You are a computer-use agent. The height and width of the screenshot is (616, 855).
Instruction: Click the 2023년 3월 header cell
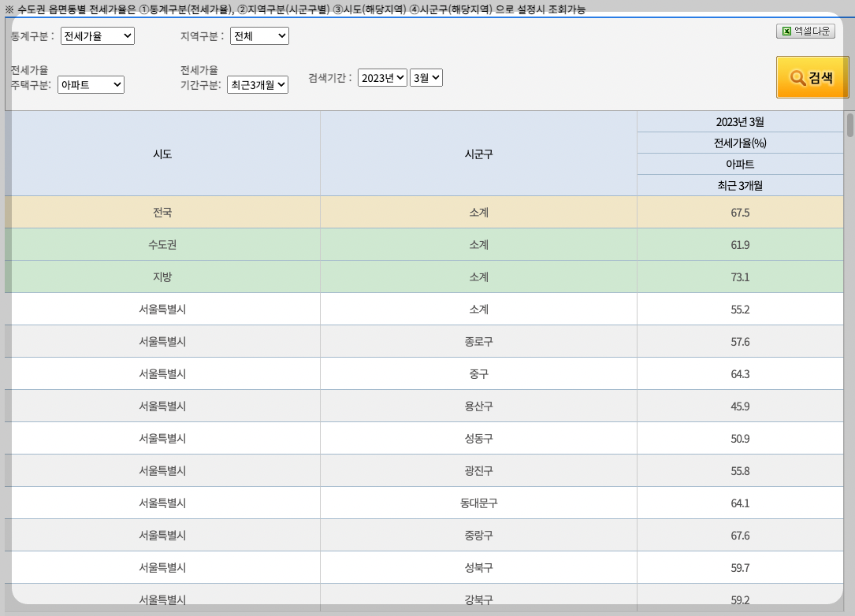point(740,121)
